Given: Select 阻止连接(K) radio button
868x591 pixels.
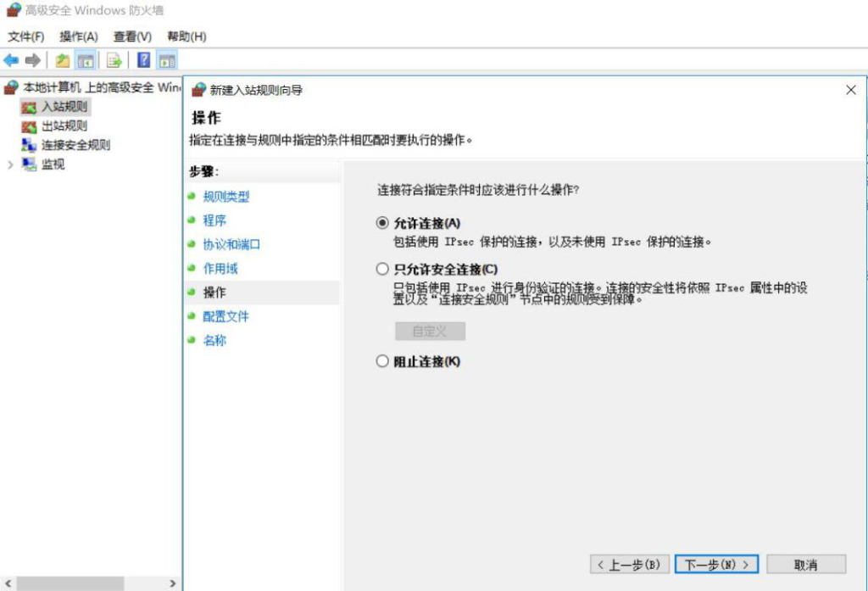Looking at the screenshot, I should [382, 361].
